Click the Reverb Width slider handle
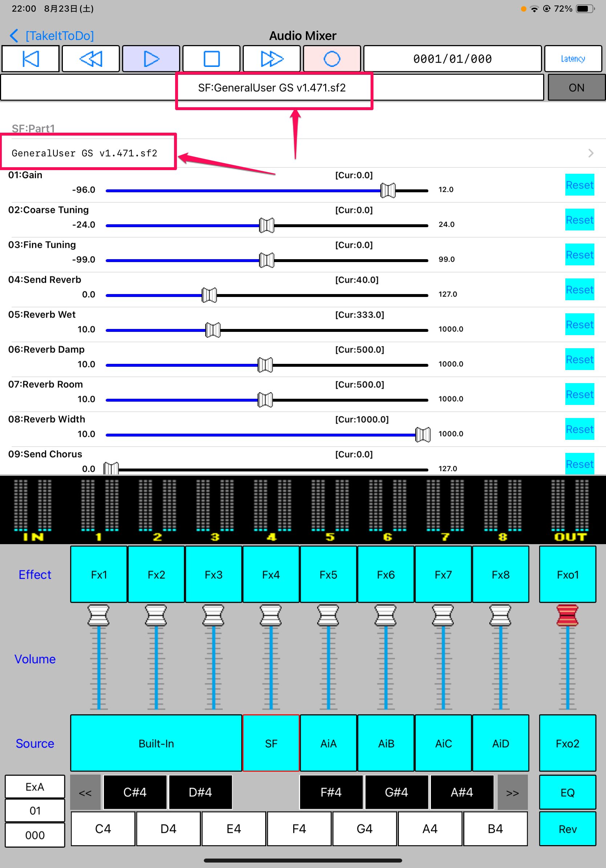606x868 pixels. point(423,435)
